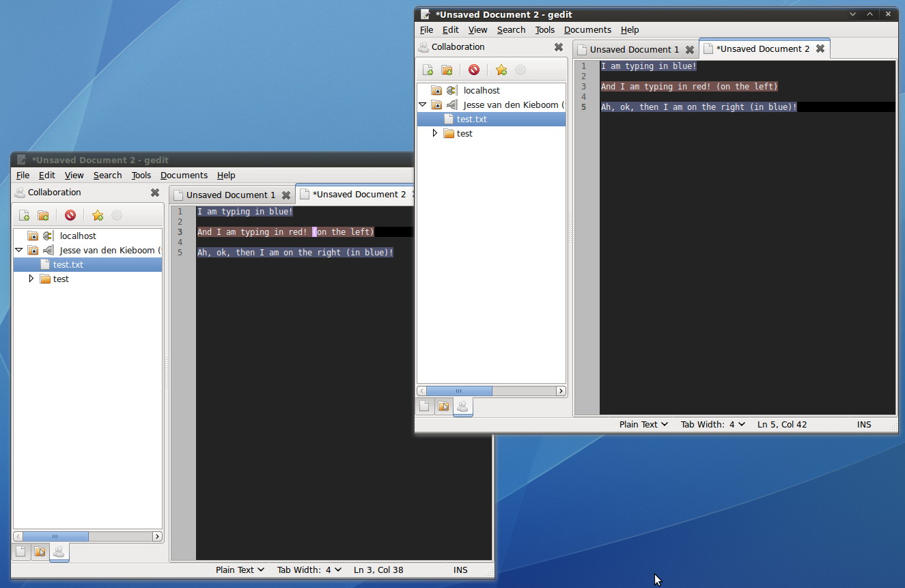Open Tools menu in front window
This screenshot has width=905, height=588.
[x=545, y=30]
